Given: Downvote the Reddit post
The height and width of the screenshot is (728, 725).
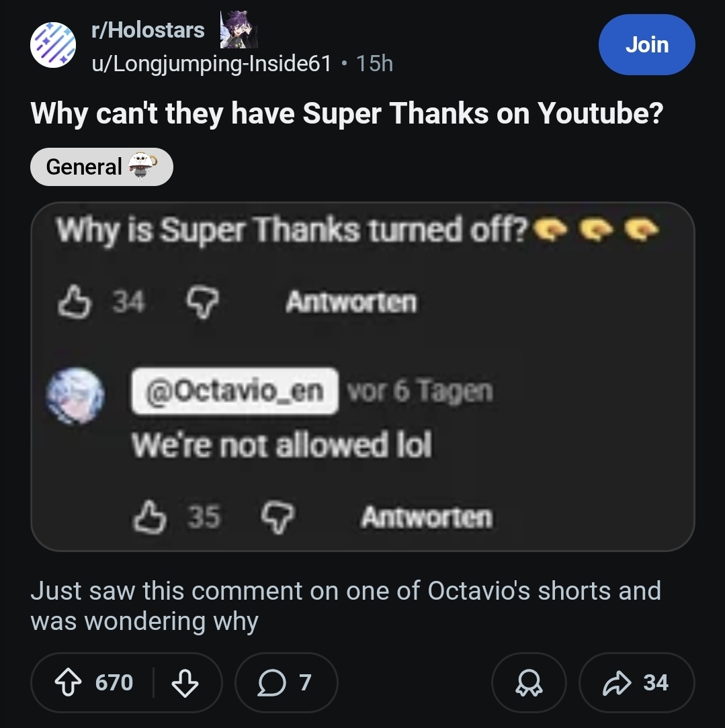Looking at the screenshot, I should point(185,683).
